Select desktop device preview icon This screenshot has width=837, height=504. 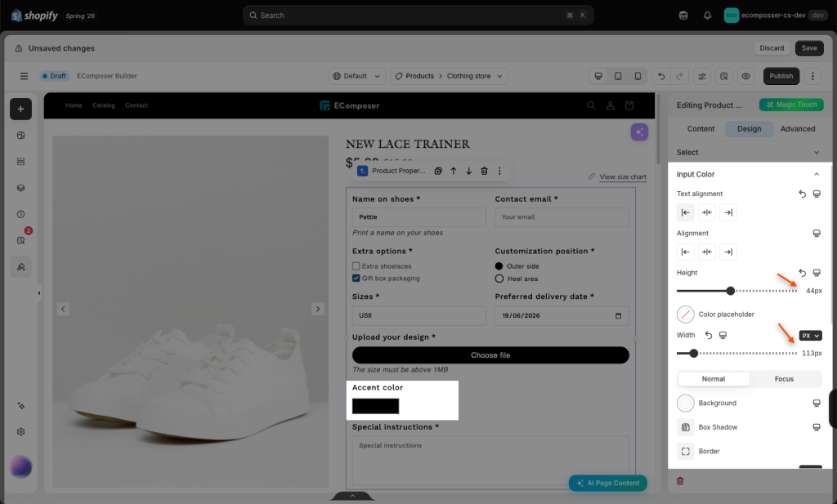coord(598,76)
